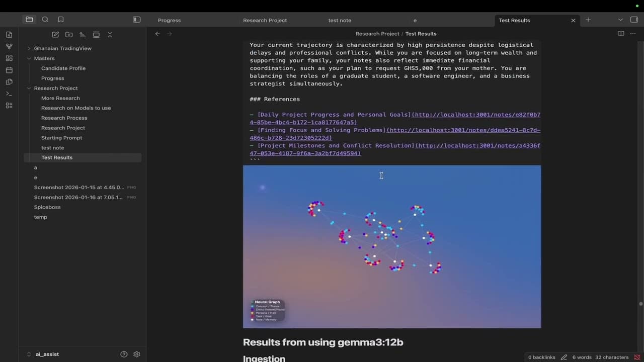
Task: Toggle the left sidebar panel
Action: (136, 20)
